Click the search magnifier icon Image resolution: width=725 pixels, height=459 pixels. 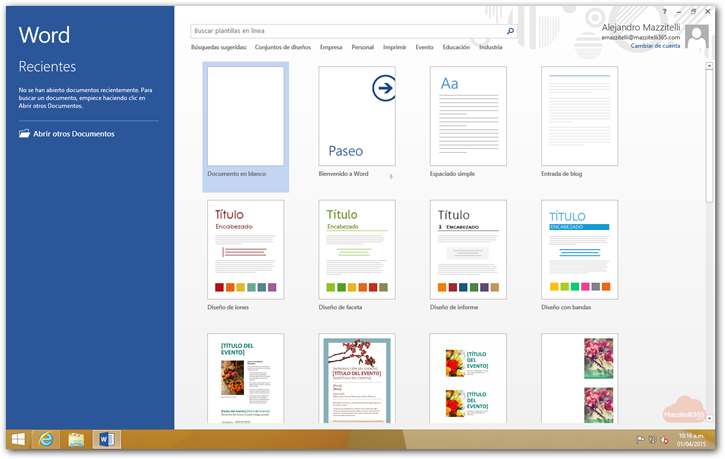click(510, 32)
